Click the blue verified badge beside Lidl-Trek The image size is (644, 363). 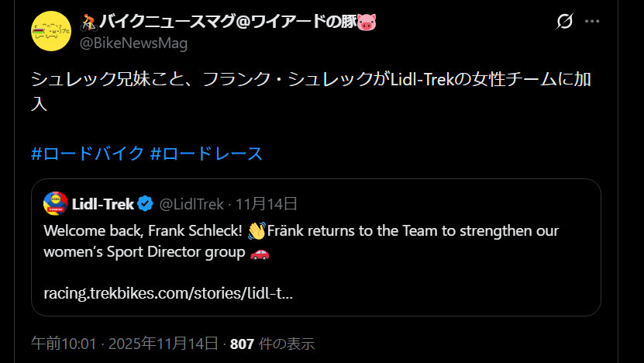(x=146, y=205)
